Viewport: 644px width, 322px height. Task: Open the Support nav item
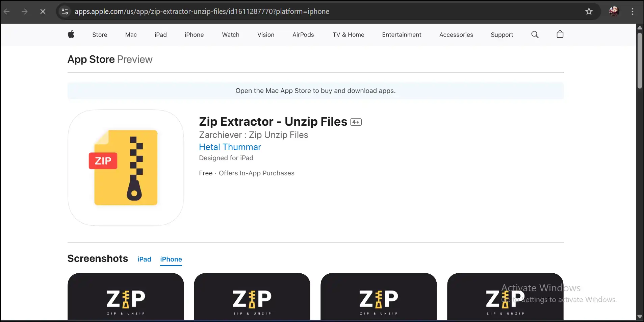[502, 34]
